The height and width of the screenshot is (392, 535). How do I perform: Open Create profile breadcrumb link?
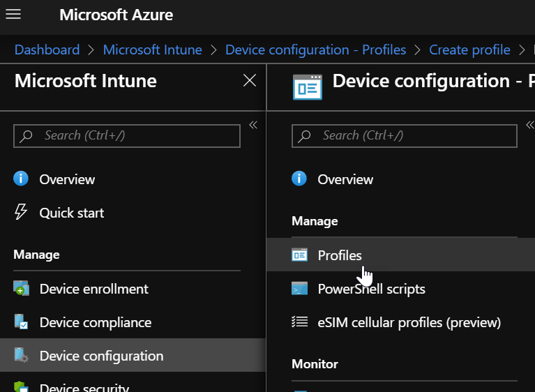469,50
